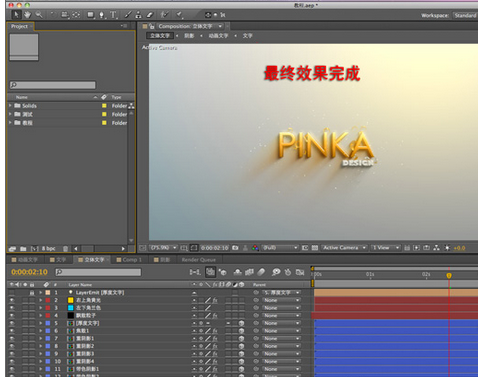This screenshot has width=478, height=377.
Task: Click the timeline layer search field
Action: click(x=98, y=272)
